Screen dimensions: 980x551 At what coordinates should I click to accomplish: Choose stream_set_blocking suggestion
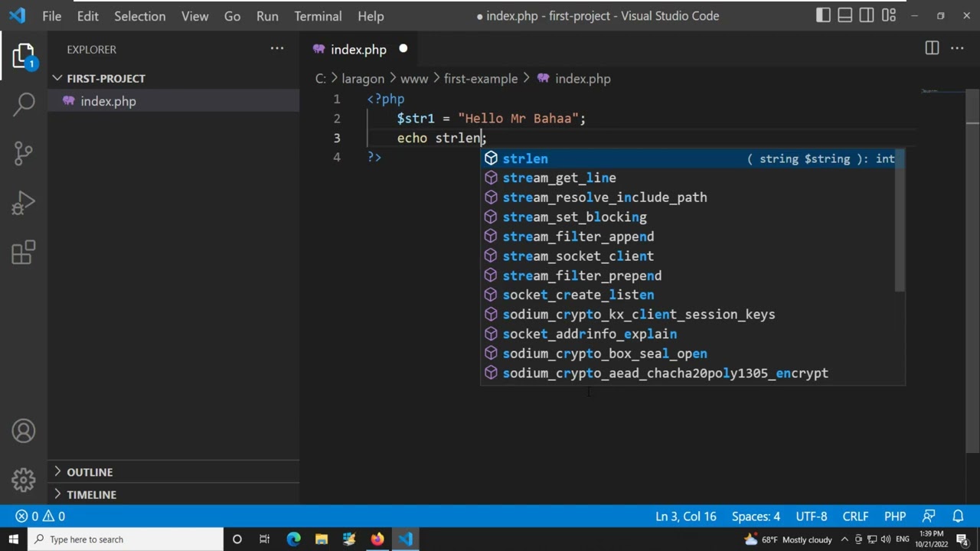click(688, 217)
